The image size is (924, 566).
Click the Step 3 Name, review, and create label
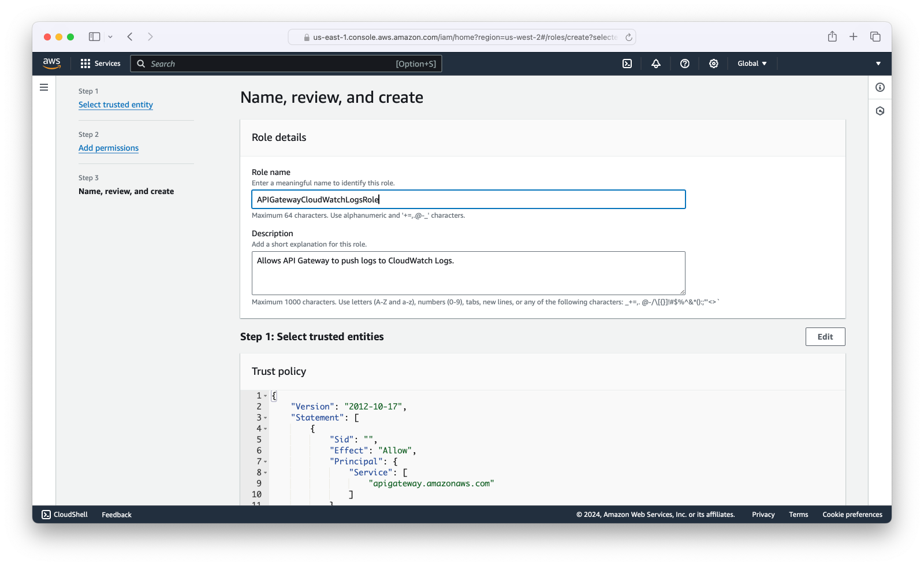126,191
